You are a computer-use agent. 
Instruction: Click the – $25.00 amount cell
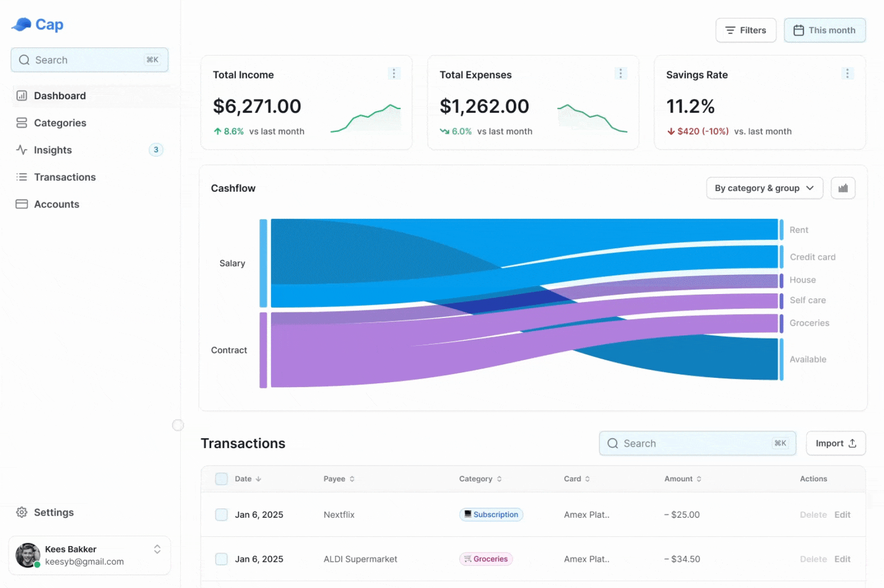pos(682,514)
